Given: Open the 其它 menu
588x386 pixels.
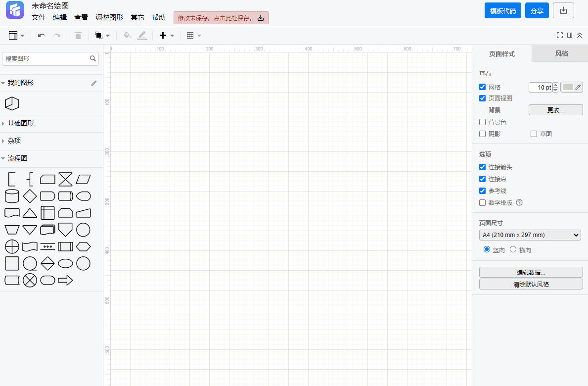Looking at the screenshot, I should point(137,18).
